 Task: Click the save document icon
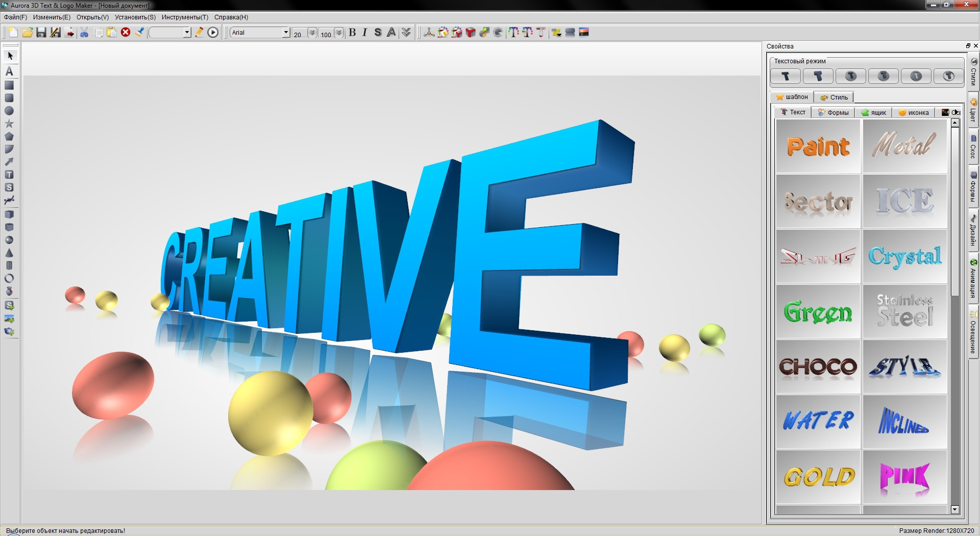pos(41,33)
